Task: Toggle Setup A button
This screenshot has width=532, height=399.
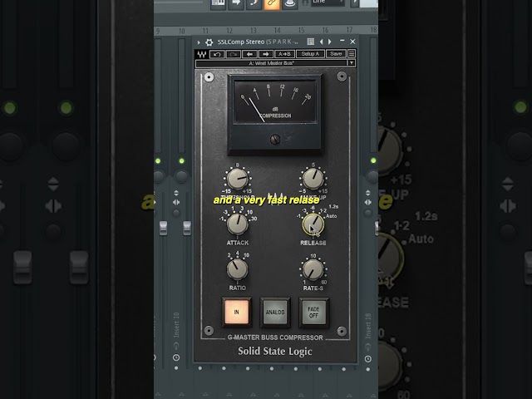Action: 310,54
